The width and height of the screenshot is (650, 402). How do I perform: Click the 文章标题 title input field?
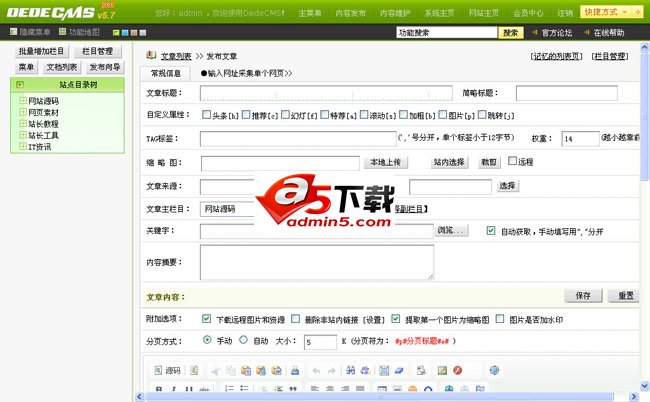point(326,93)
